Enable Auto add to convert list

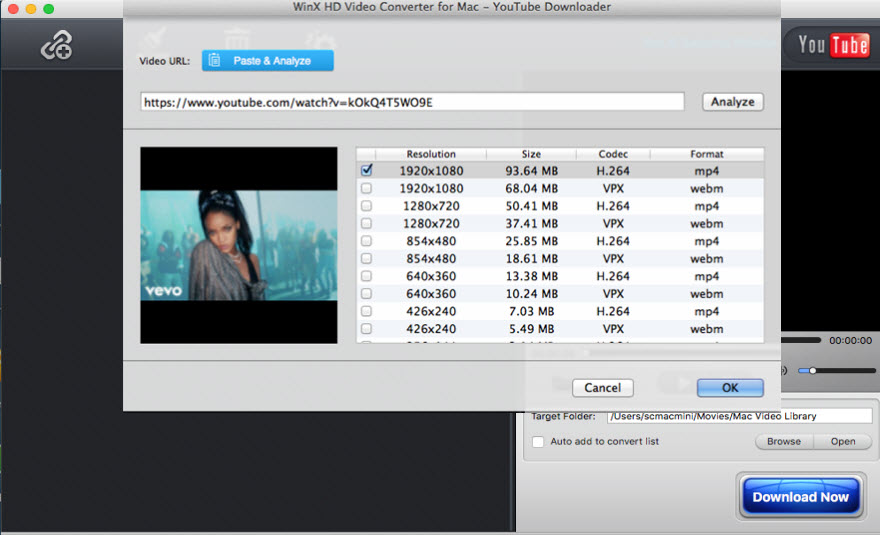click(x=538, y=442)
